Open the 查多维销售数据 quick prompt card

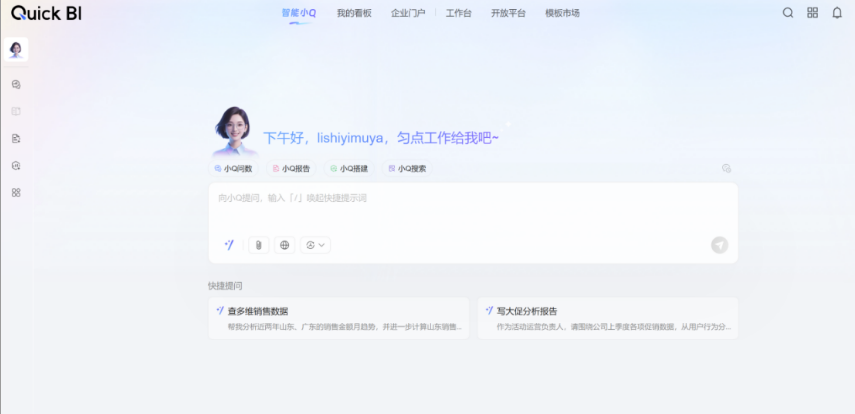(x=339, y=318)
